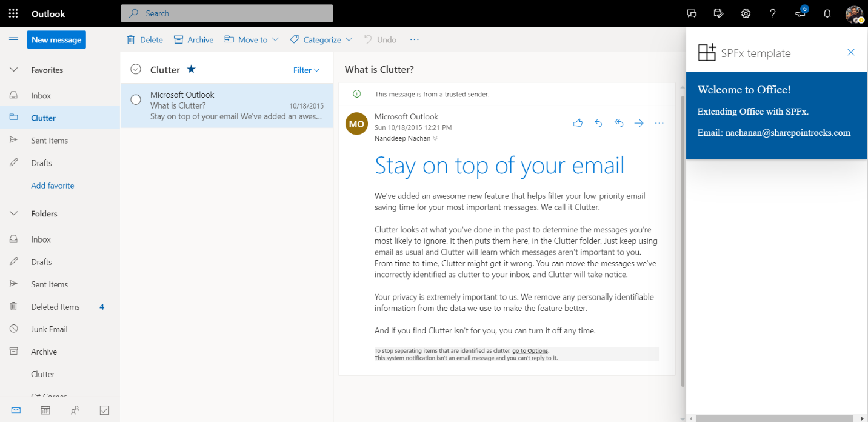Screen dimensions: 868x422
Task: Open the Filter dropdown
Action: pos(306,70)
